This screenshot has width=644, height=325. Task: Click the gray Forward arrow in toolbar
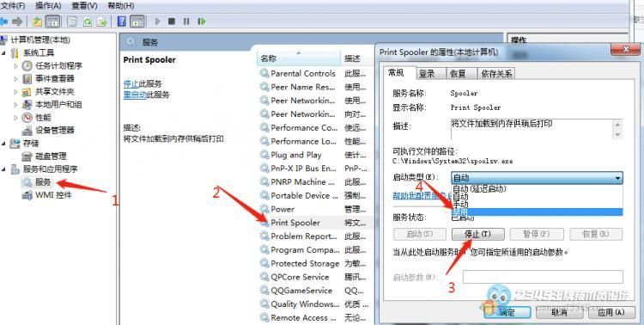[x=17, y=21]
